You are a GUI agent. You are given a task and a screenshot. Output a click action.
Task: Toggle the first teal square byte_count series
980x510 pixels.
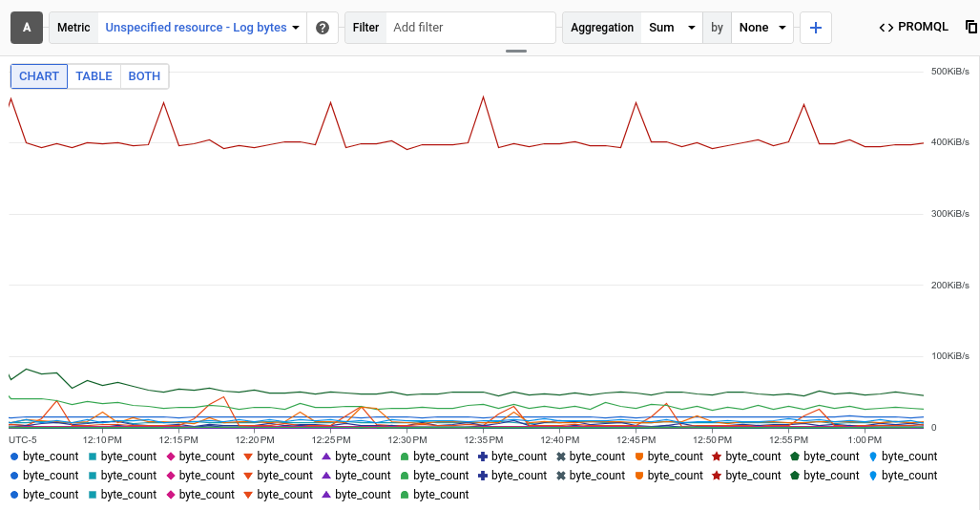122,457
